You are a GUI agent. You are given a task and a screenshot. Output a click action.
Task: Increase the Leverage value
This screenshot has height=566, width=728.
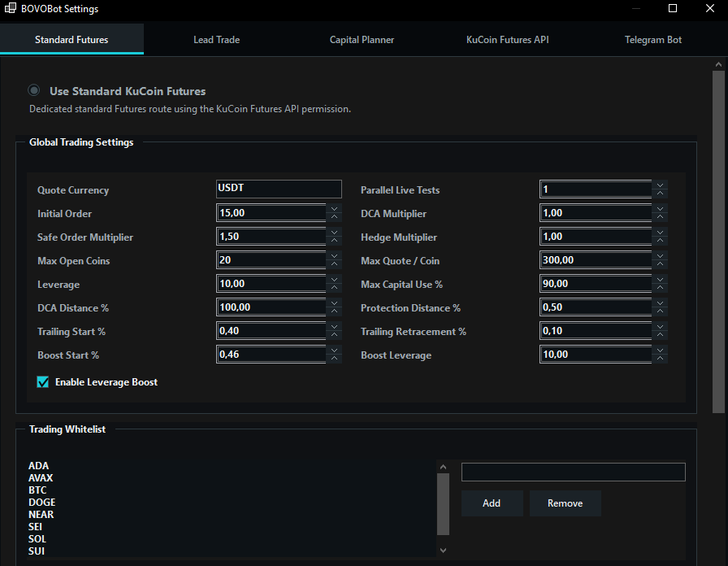334,288
